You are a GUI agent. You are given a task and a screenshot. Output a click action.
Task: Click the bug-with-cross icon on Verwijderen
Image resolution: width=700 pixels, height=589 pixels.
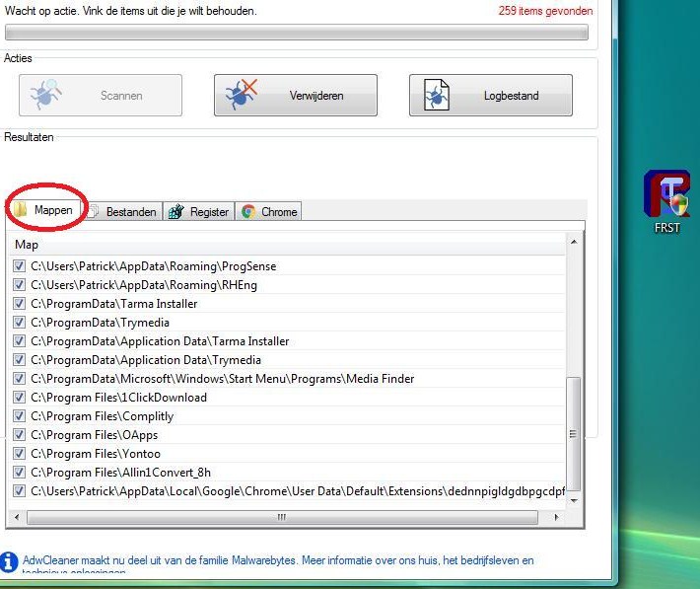tap(242, 95)
